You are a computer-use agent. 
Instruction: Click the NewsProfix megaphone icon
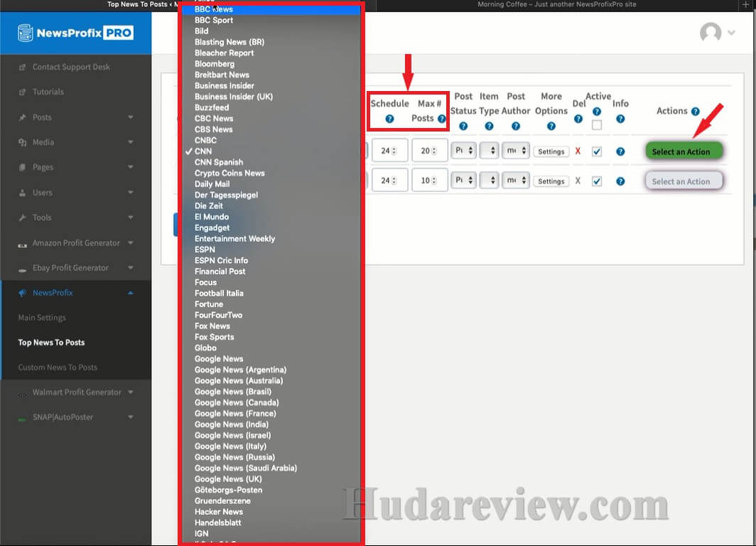click(x=22, y=293)
